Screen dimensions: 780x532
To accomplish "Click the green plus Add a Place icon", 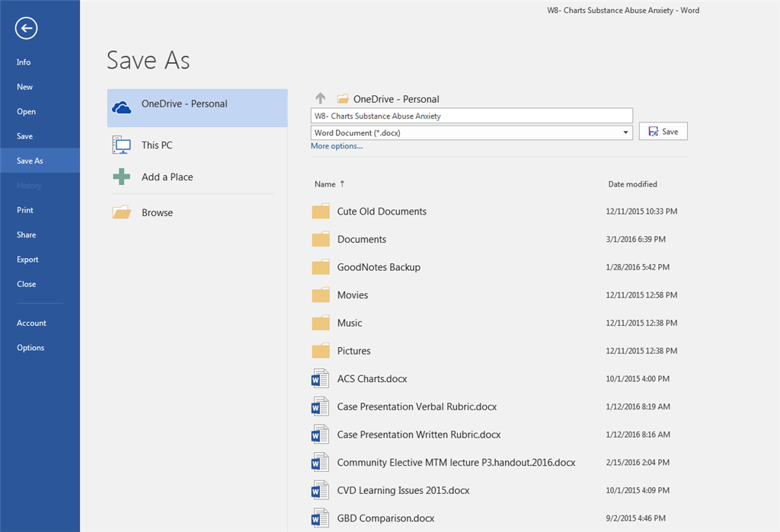I will (121, 177).
